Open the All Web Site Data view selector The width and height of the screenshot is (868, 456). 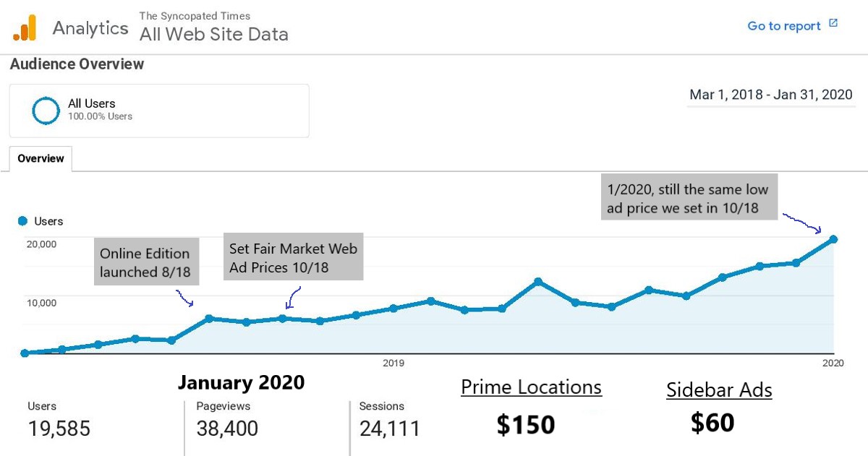pyautogui.click(x=214, y=34)
